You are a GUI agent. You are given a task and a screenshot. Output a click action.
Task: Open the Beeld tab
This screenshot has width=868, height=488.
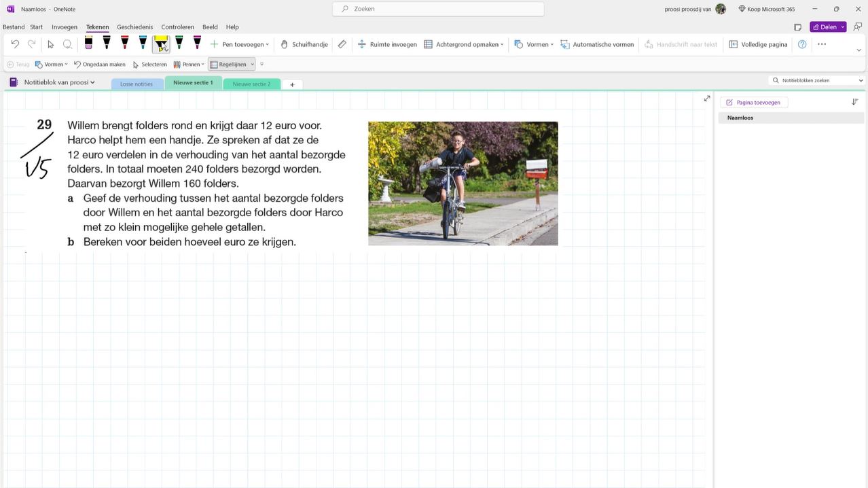tap(210, 27)
